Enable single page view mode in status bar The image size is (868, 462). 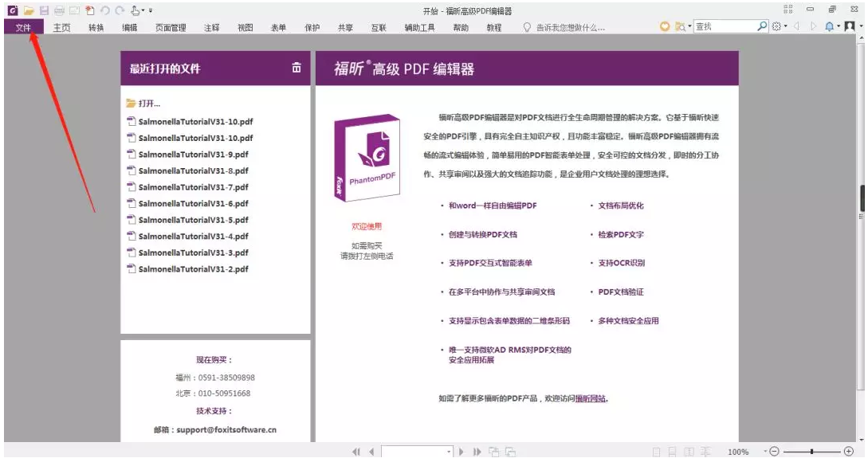[x=657, y=452]
